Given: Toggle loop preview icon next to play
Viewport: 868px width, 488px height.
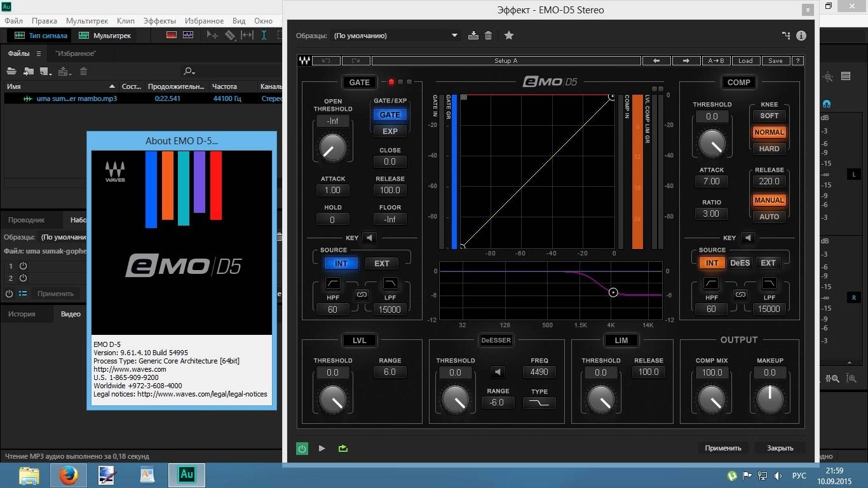Looking at the screenshot, I should point(343,448).
